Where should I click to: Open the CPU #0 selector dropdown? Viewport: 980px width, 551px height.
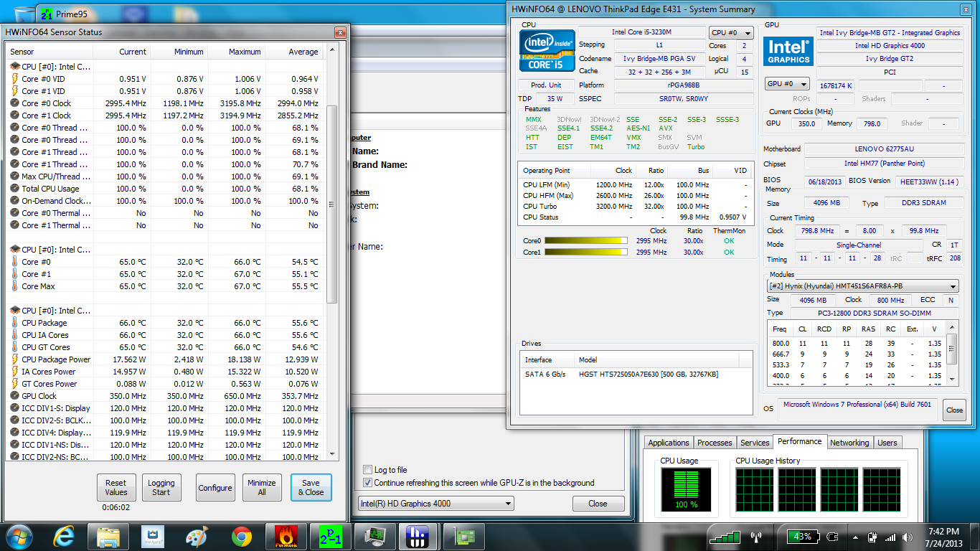pyautogui.click(x=731, y=33)
